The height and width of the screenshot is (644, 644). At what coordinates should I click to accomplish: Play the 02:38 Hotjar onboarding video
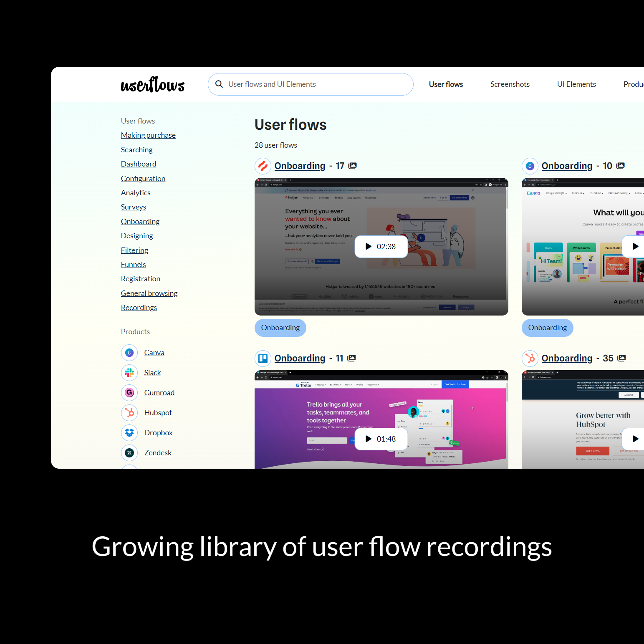point(381,247)
